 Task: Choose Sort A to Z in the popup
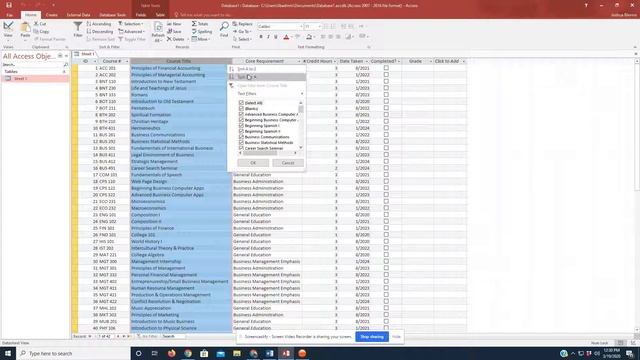267,69
